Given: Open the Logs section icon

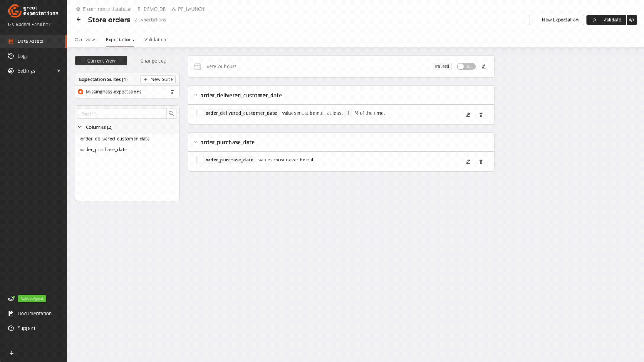Looking at the screenshot, I should [x=10, y=56].
